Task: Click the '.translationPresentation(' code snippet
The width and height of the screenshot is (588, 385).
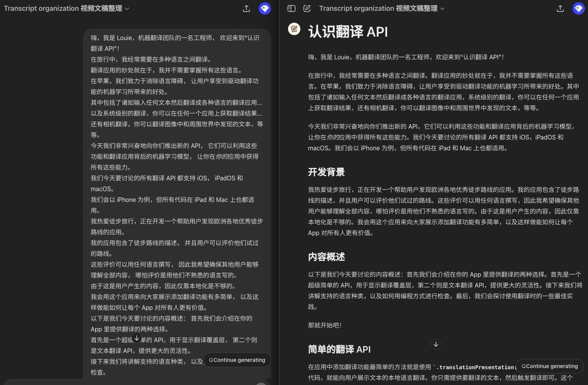Action: 475,367
